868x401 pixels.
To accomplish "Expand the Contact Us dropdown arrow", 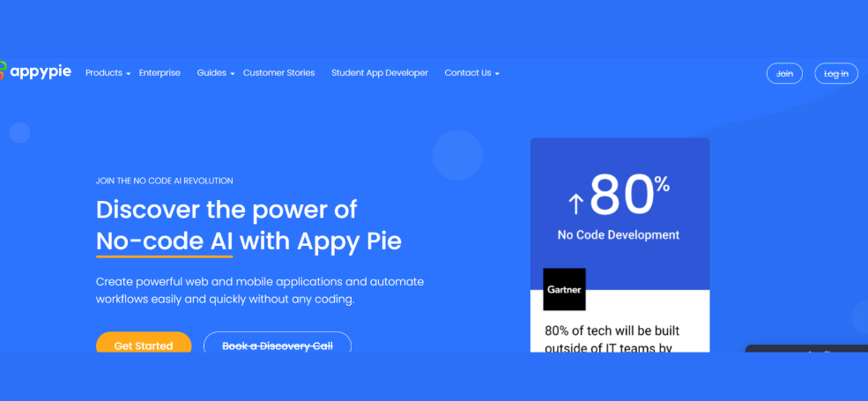I will coord(497,74).
